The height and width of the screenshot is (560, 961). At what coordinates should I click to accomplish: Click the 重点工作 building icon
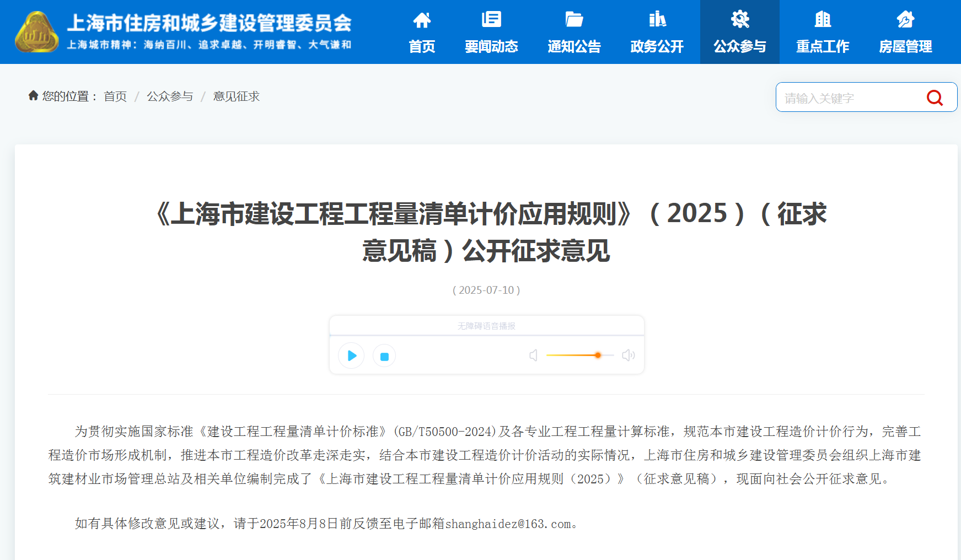tap(822, 19)
